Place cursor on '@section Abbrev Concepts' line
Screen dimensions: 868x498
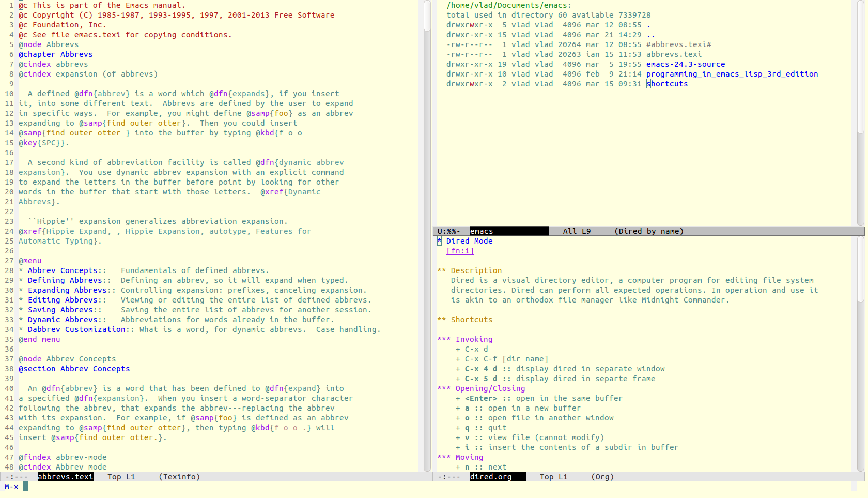tap(74, 369)
